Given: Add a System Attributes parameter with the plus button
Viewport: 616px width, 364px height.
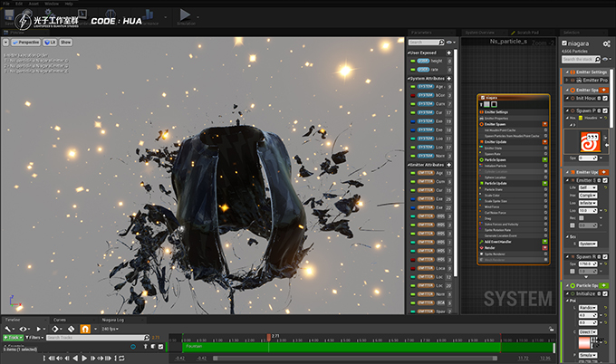Looking at the screenshot, I should [449, 79].
